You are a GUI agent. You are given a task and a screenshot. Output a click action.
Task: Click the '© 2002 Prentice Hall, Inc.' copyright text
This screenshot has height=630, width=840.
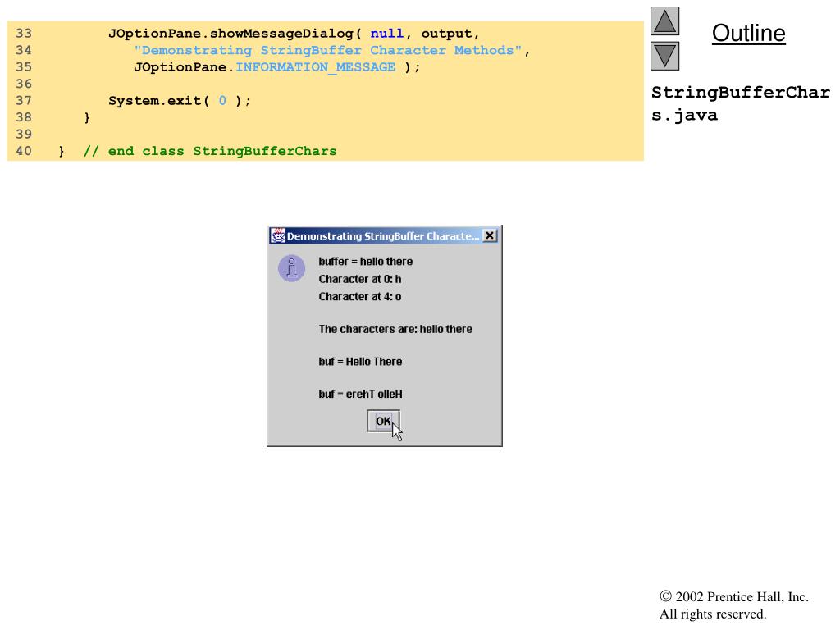[734, 597]
